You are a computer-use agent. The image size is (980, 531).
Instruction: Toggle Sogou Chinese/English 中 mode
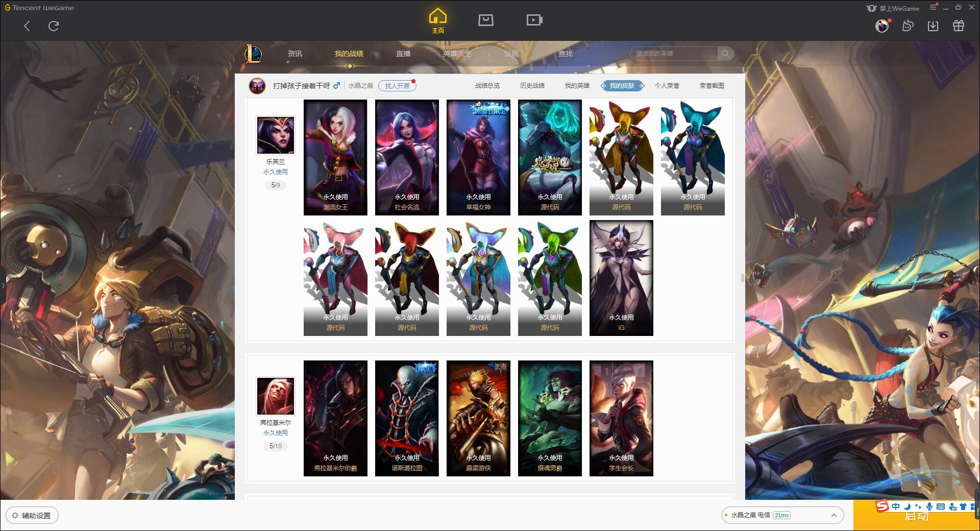[x=896, y=506]
